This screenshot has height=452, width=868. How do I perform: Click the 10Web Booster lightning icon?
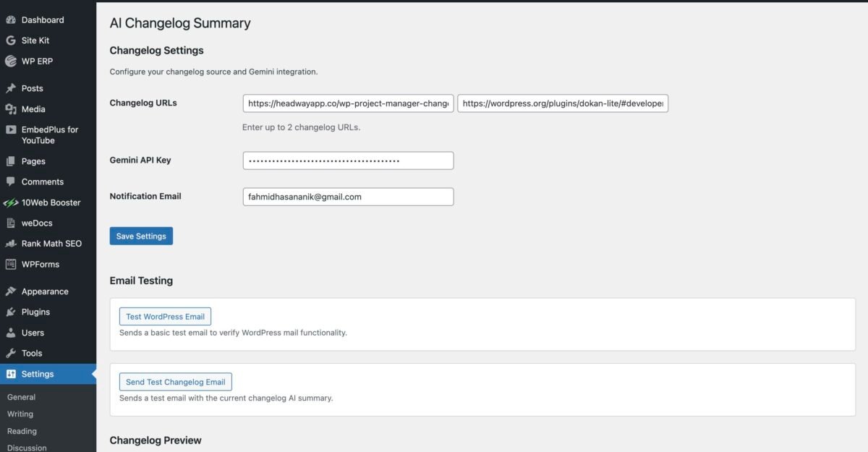coord(11,202)
